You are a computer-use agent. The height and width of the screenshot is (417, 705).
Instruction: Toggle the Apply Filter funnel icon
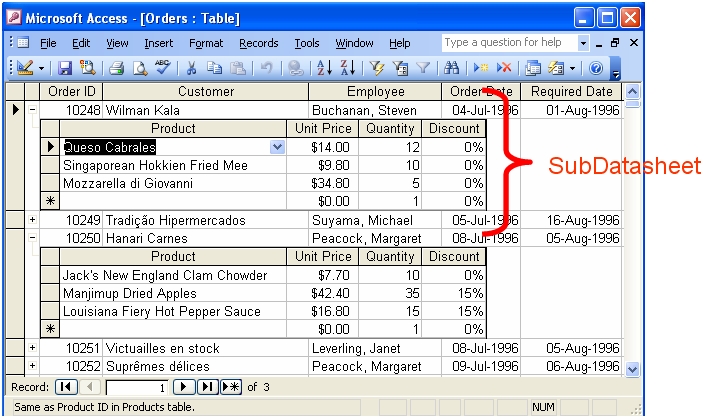[x=423, y=68]
